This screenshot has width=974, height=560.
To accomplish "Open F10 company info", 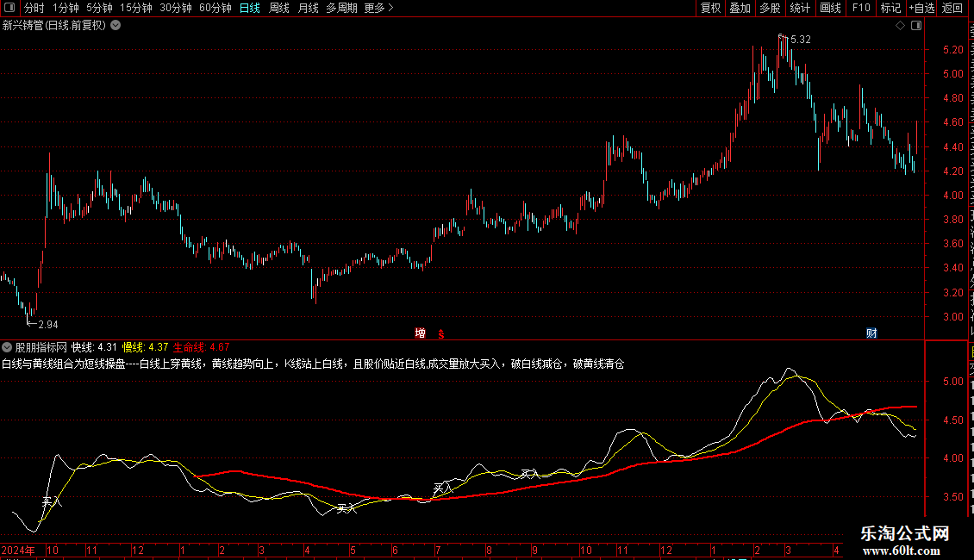I will (861, 8).
